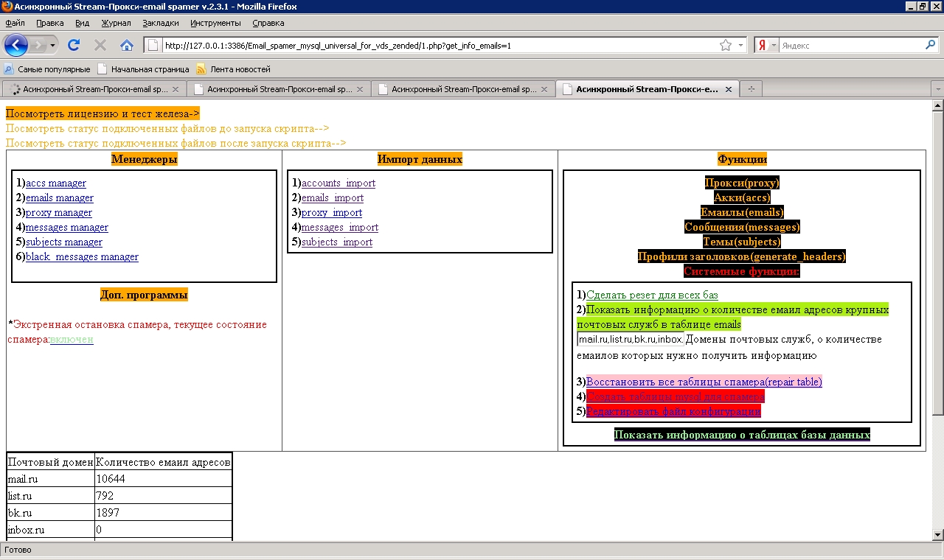Open the Правка menu
The height and width of the screenshot is (560, 944).
pyautogui.click(x=49, y=23)
